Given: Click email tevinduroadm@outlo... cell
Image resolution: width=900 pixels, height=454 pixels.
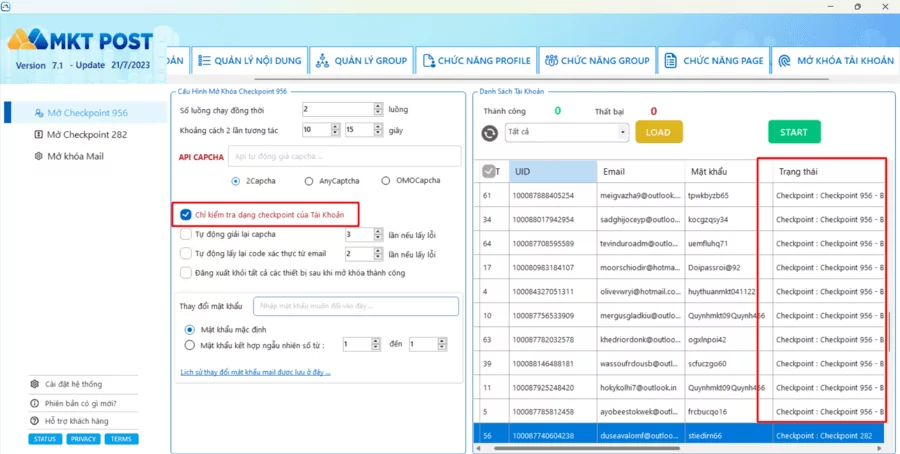Looking at the screenshot, I should pyautogui.click(x=641, y=243).
